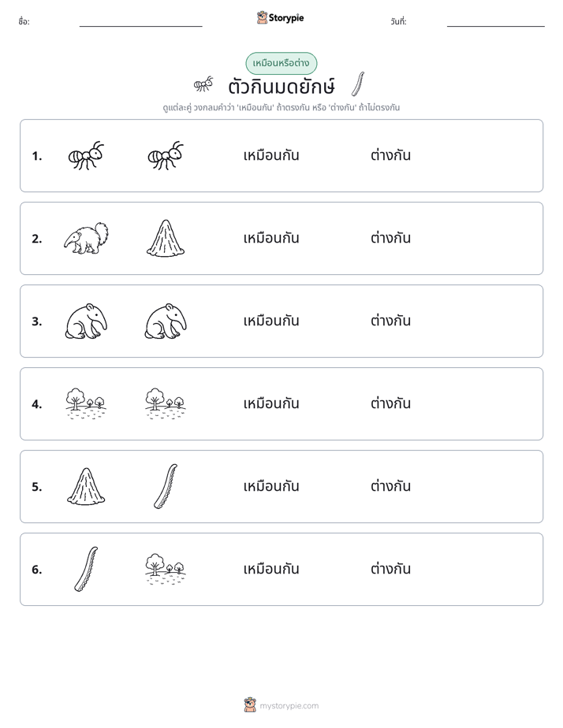Screen dimensions: 563x728
Task: Click the first trees landscape in row 4
Action: (x=86, y=404)
